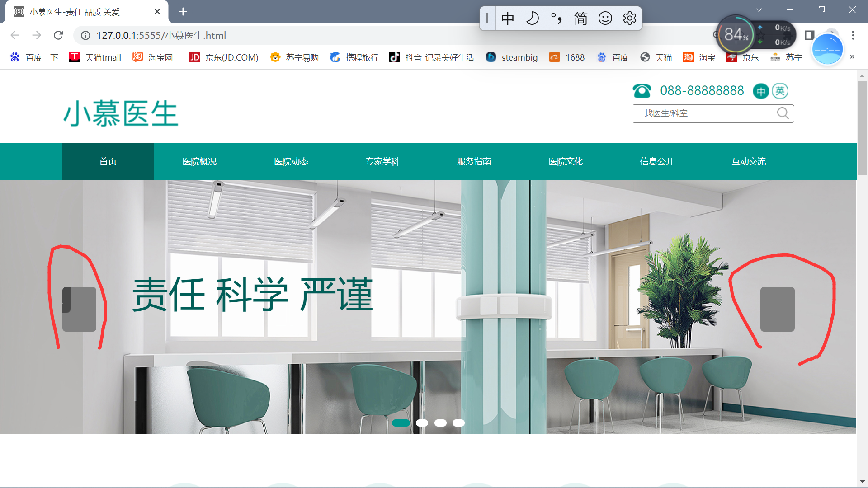Click the green telephone icon

(642, 91)
